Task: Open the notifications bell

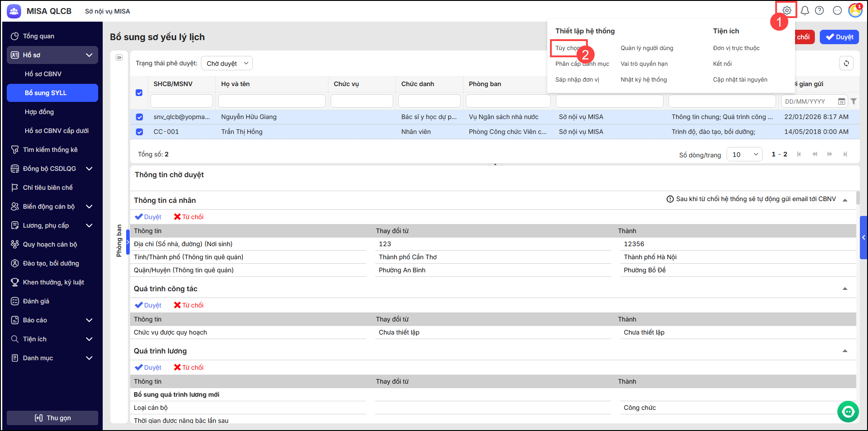Action: point(804,10)
